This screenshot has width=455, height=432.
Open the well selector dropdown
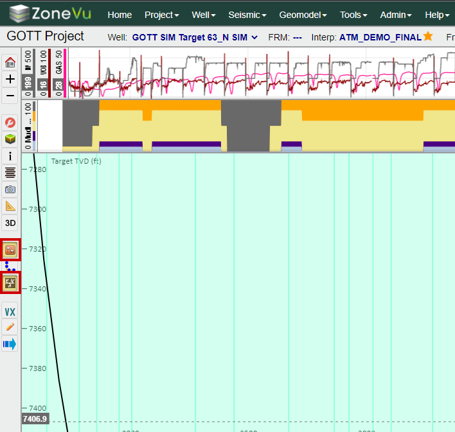click(x=195, y=37)
